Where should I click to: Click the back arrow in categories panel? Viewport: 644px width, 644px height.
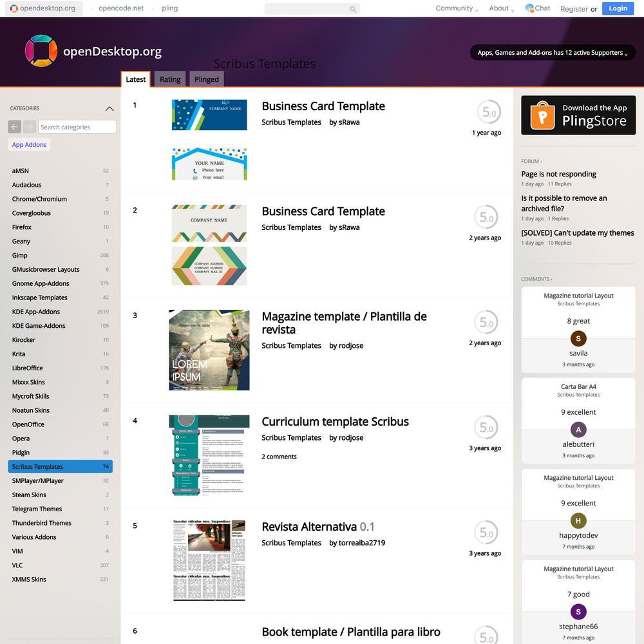tap(14, 127)
